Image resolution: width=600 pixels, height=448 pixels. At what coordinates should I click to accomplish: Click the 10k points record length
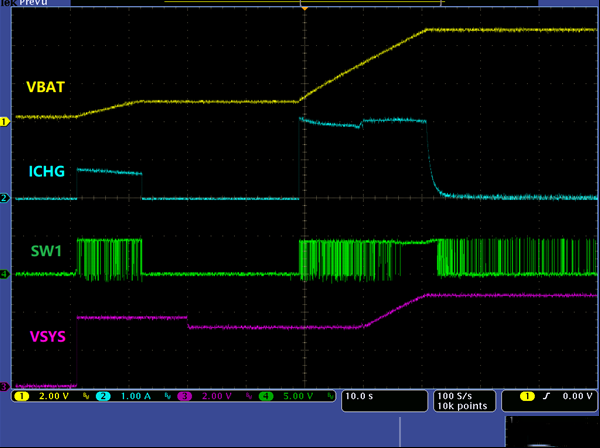pos(462,406)
